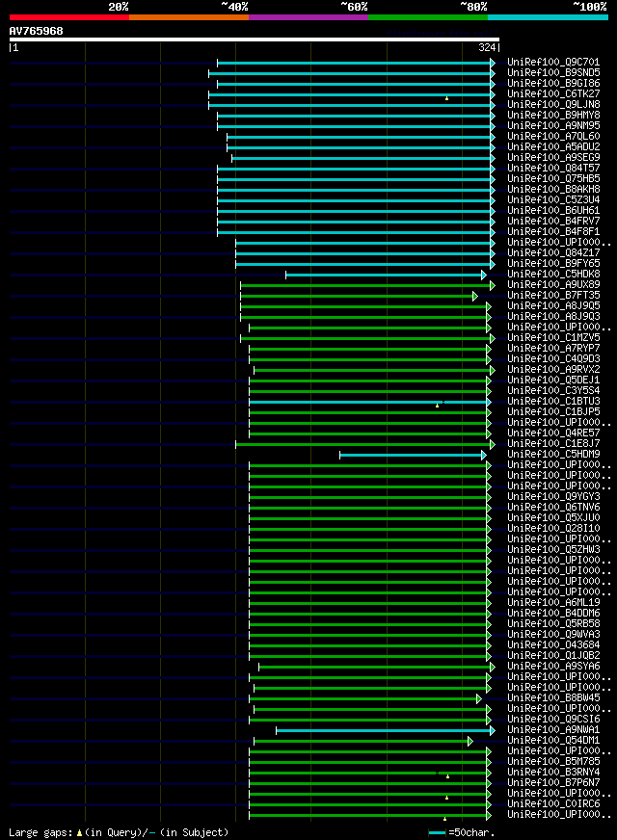Open hit UniRef100_B4DDM6

point(553,614)
